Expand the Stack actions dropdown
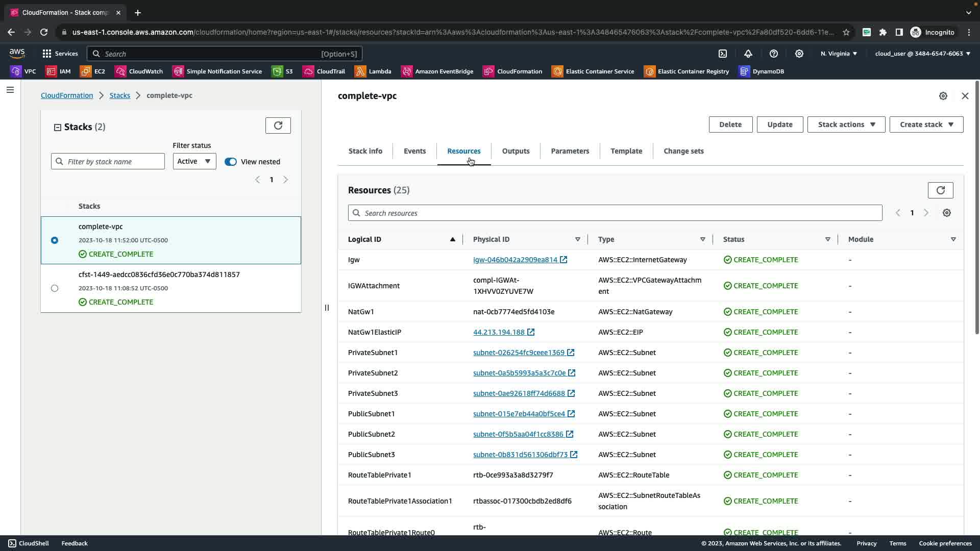 pos(846,124)
